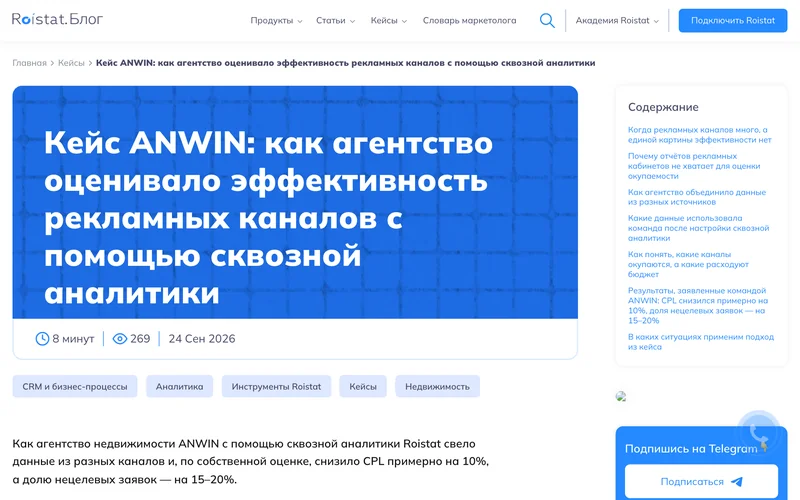The height and width of the screenshot is (500, 800).
Task: Jump to 'Как агентство объединило данные' section
Action: 697,197
